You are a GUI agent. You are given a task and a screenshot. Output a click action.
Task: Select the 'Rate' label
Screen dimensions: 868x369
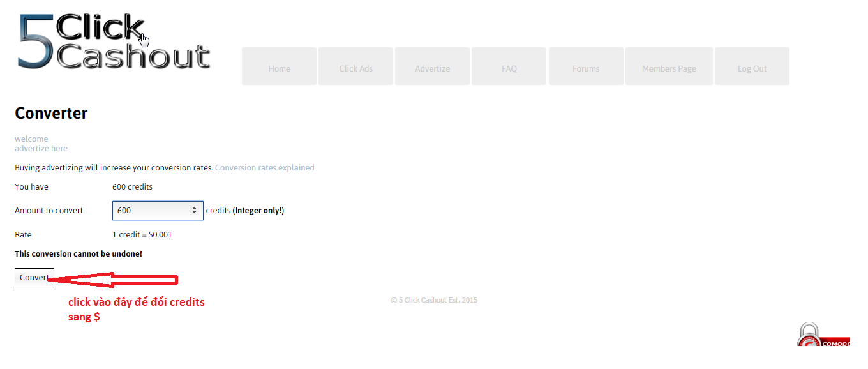(x=23, y=235)
